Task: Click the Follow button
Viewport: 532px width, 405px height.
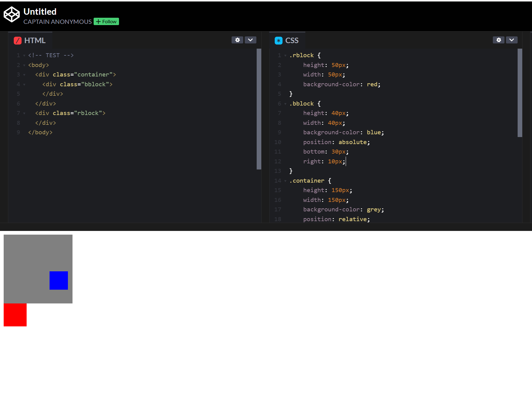Action: pyautogui.click(x=106, y=21)
